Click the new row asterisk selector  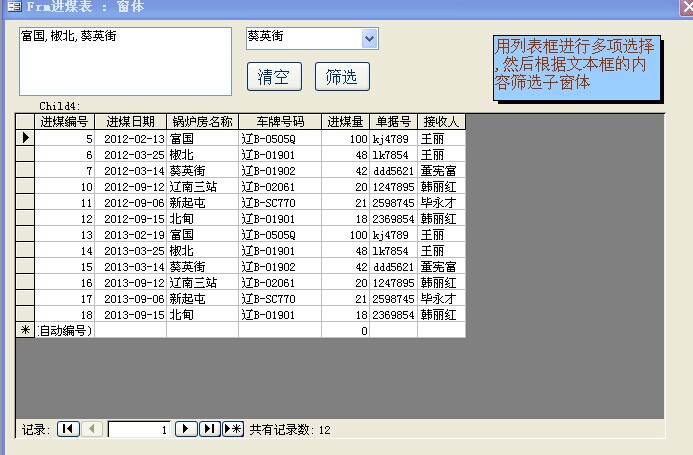(x=25, y=330)
